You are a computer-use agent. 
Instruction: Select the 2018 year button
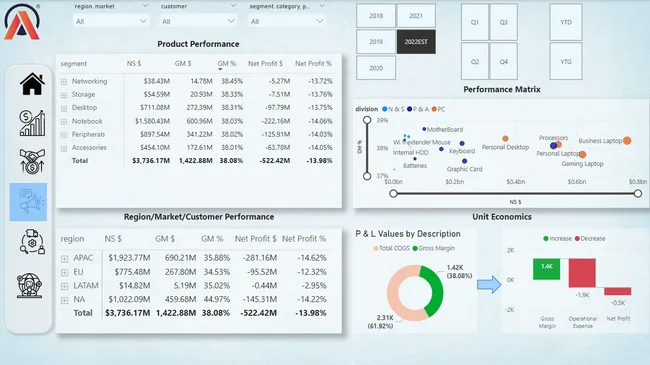point(376,16)
